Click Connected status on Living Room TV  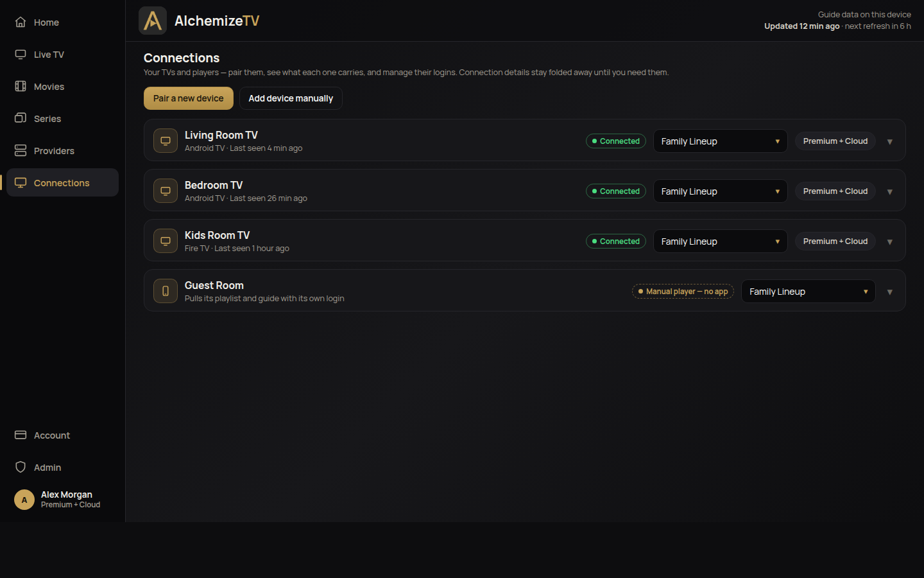[616, 141]
